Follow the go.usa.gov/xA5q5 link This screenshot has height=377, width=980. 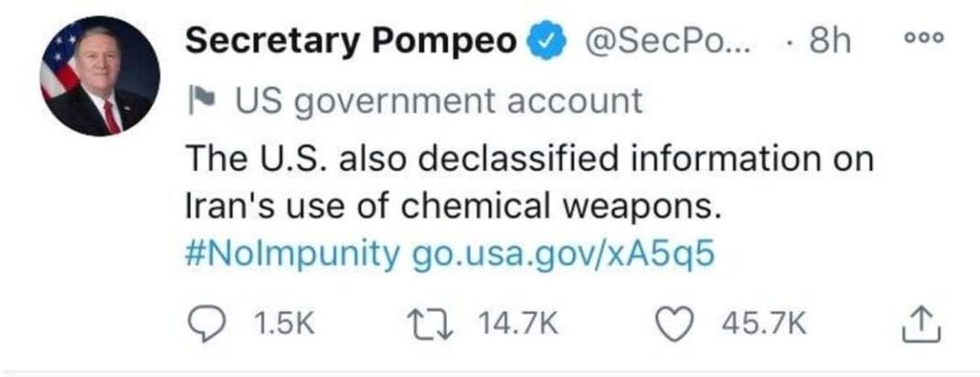563,255
